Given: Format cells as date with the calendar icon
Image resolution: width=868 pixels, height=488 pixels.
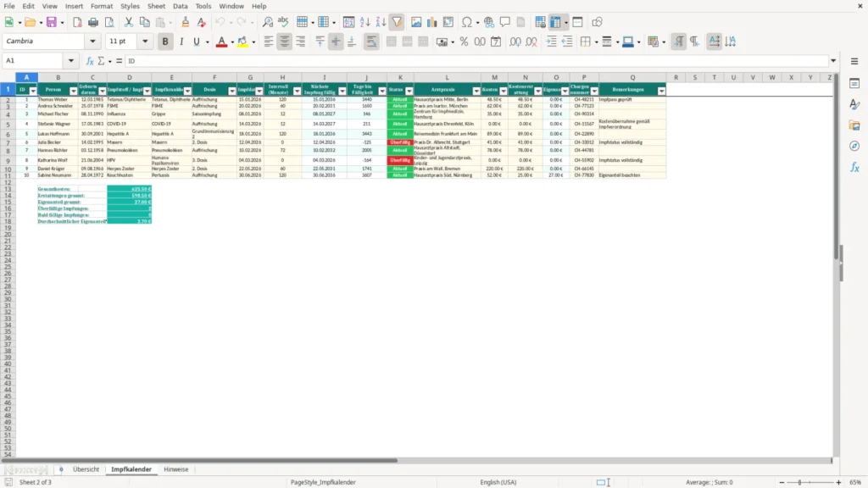Looking at the screenshot, I should tap(496, 42).
